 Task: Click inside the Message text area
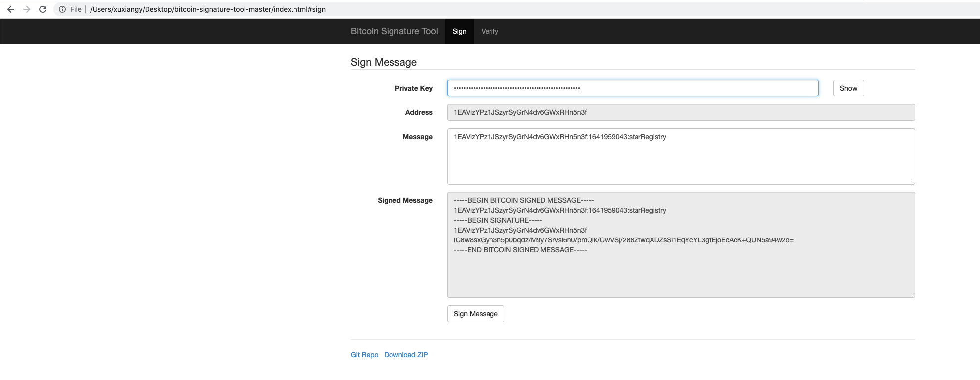point(681,156)
